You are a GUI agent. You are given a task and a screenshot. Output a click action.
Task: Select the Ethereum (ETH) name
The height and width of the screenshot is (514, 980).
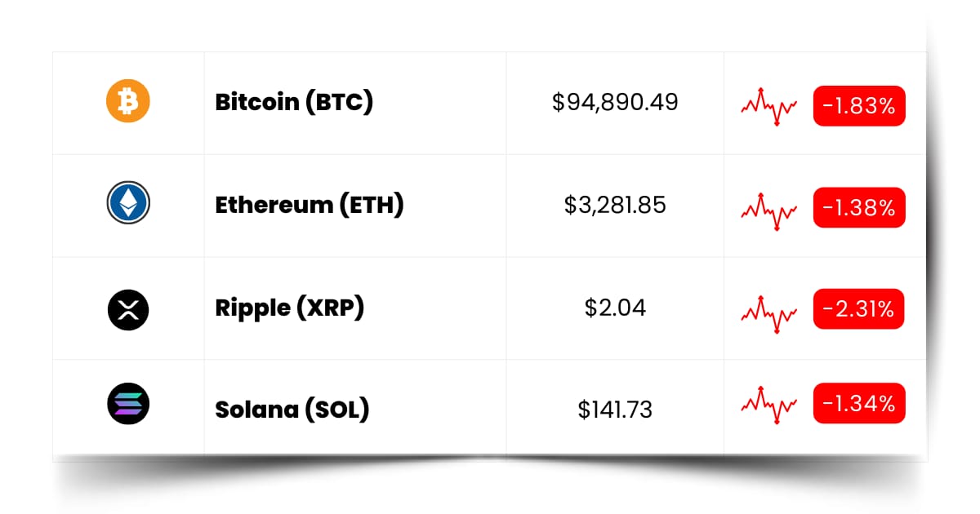(310, 205)
